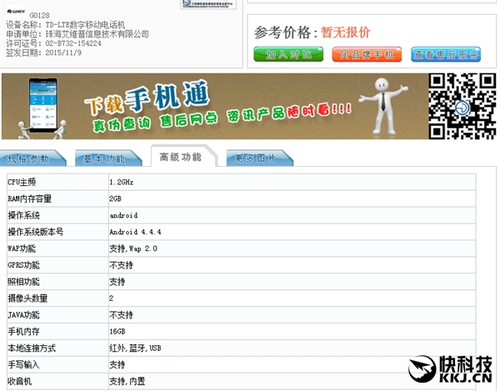Click the 暂无报价 price text
The width and height of the screenshot is (500, 391).
point(345,33)
